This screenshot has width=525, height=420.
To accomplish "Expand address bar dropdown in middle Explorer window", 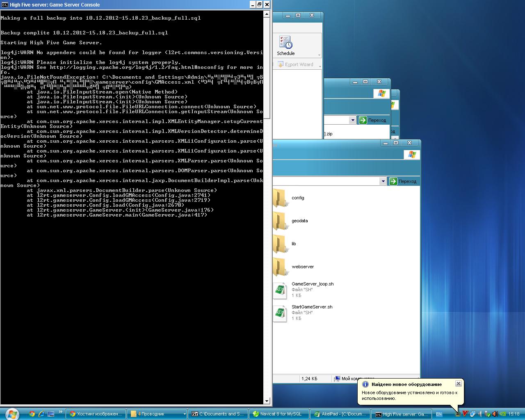I will [x=353, y=120].
